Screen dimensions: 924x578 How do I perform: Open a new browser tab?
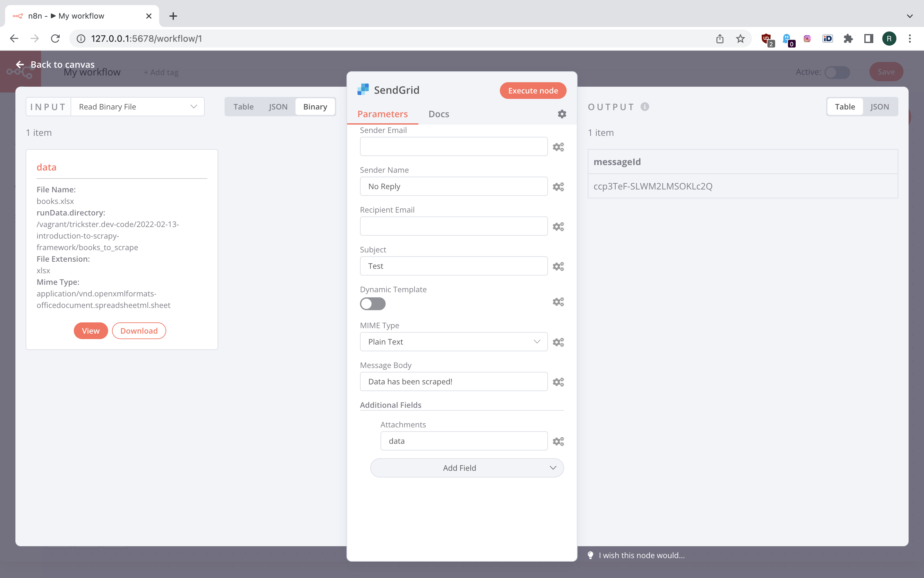coord(173,16)
